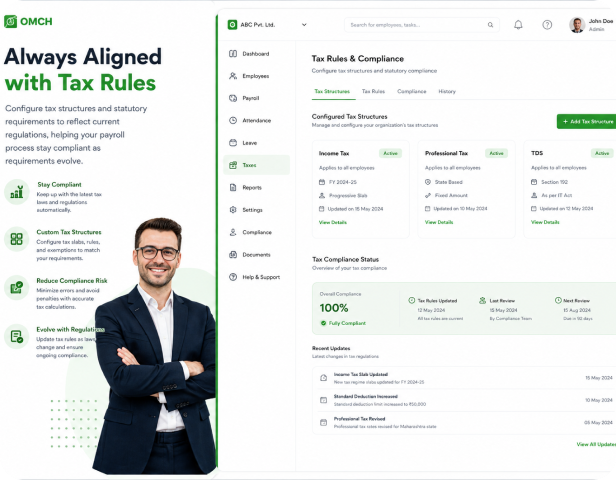616x480 pixels.
Task: Click the Help & Support sidebar icon
Action: tap(233, 277)
